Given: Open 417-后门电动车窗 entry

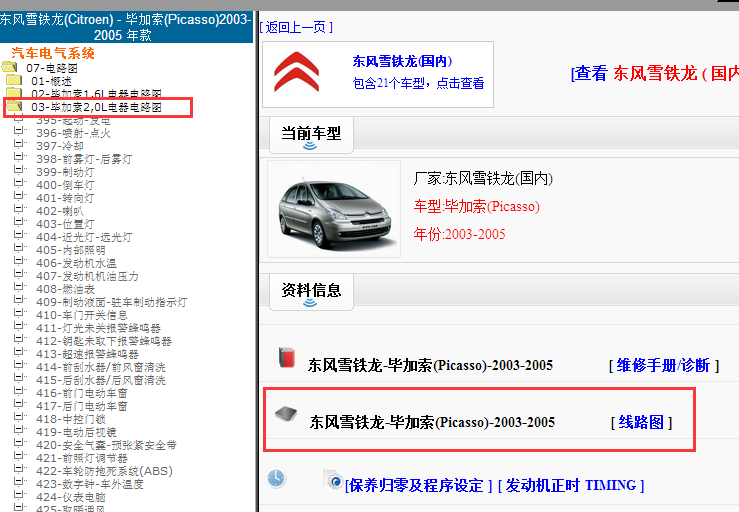Looking at the screenshot, I should pos(82,406).
